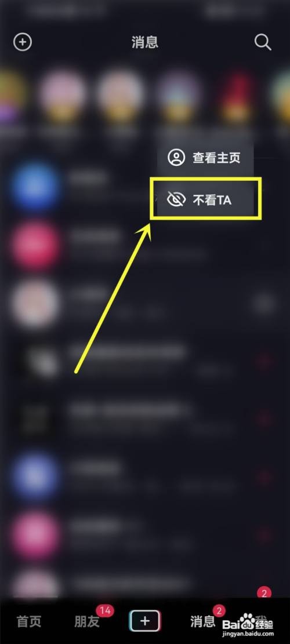The image size is (290, 644).
Task: Tap the center plus create button
Action: point(144,621)
